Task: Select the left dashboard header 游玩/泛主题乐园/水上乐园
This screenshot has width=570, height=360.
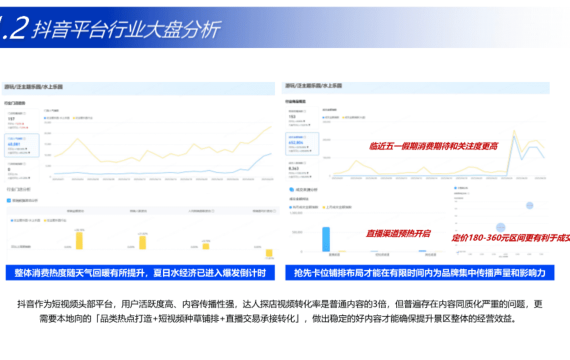Action: point(33,87)
